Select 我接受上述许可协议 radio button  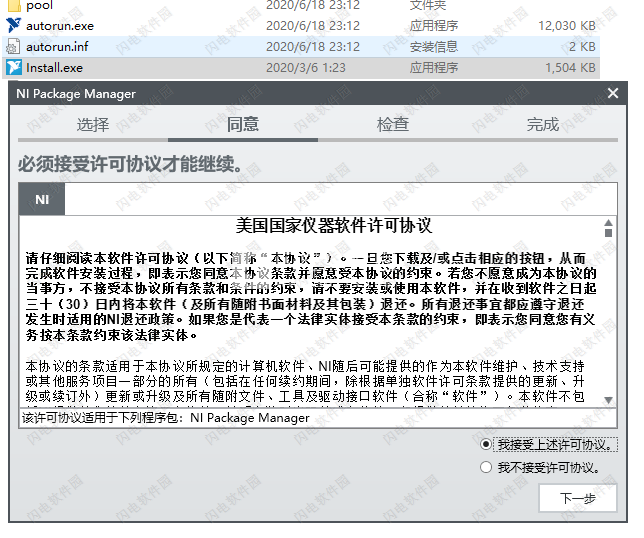click(x=486, y=444)
